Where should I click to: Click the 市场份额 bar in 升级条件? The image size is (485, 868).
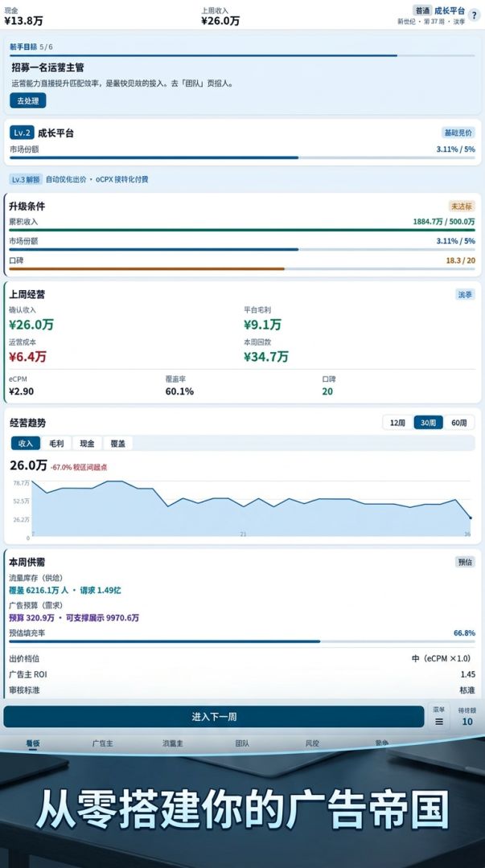coord(242,249)
